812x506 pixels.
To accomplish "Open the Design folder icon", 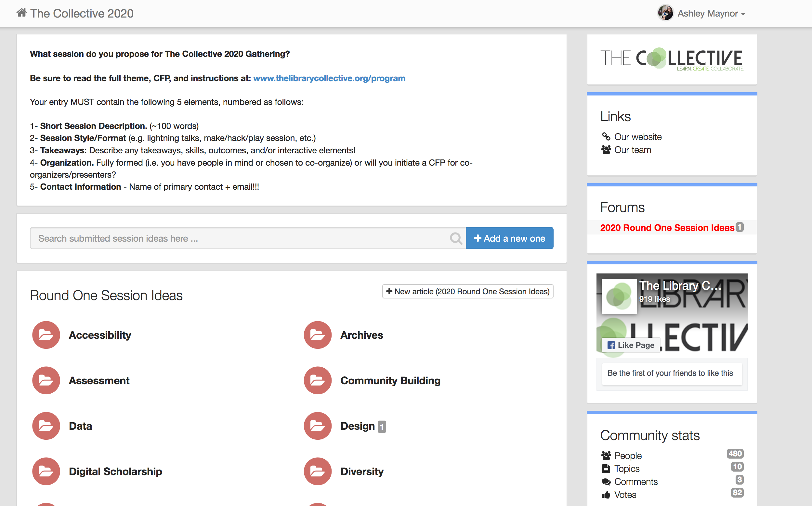I will pyautogui.click(x=318, y=426).
